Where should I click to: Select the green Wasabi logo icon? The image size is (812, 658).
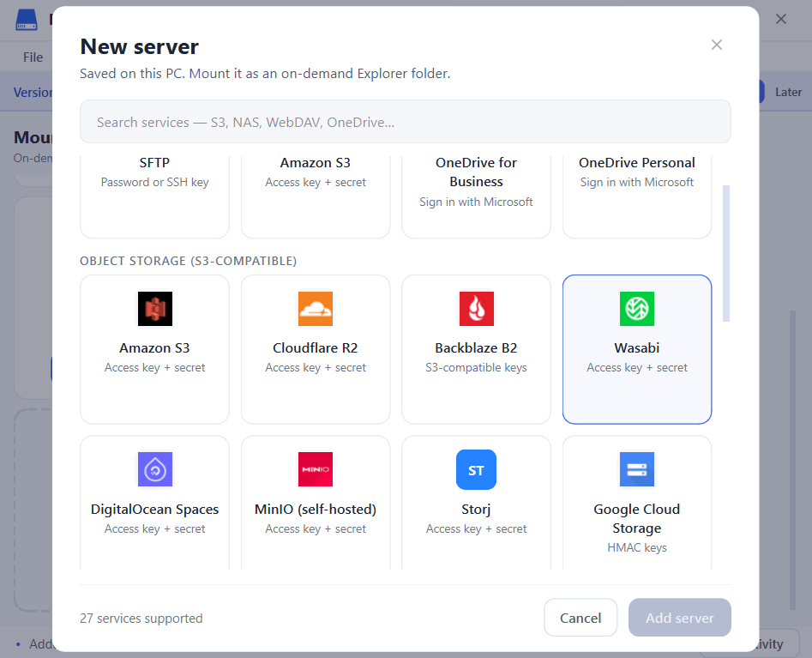(637, 309)
